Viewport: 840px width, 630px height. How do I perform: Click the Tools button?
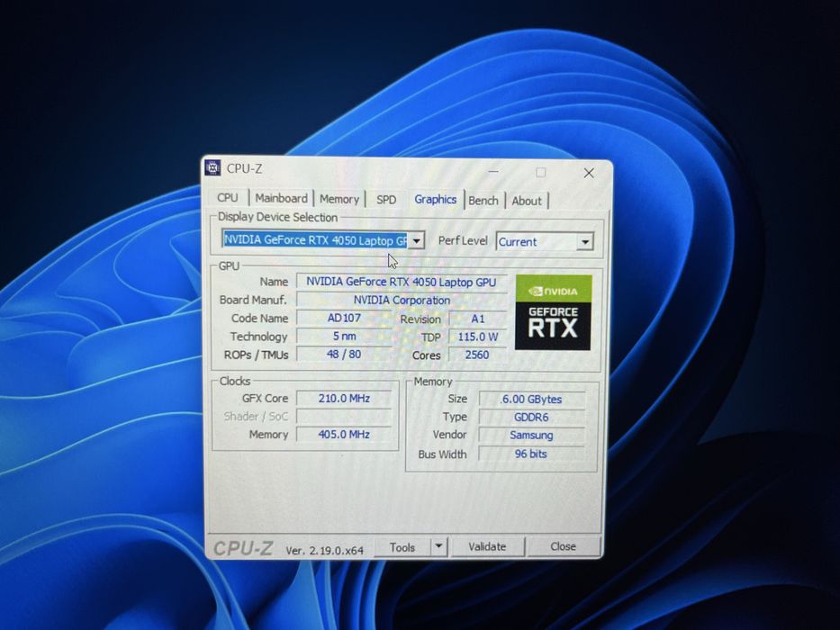[402, 547]
